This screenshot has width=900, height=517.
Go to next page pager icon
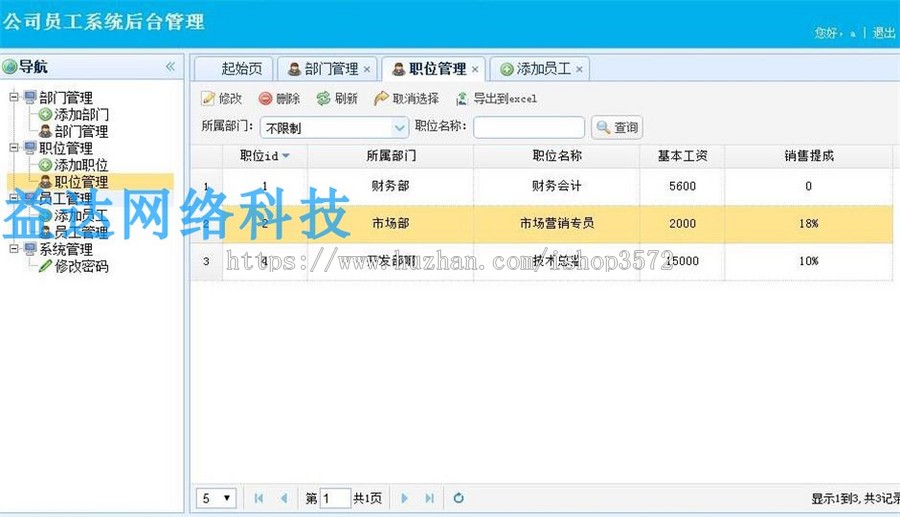(x=404, y=498)
